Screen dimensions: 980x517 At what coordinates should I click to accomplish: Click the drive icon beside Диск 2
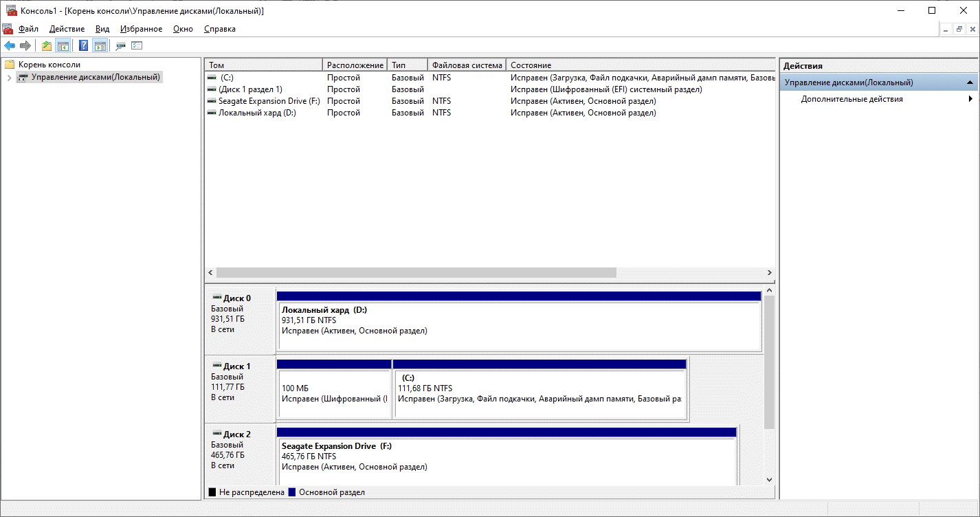pos(217,434)
